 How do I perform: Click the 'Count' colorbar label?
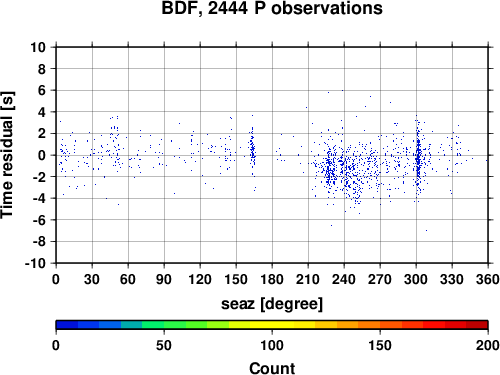tap(272, 368)
